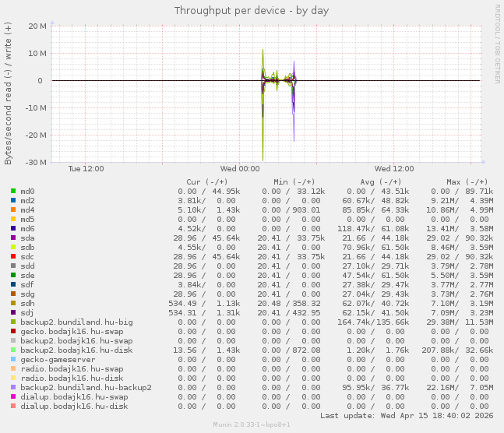Click the 10 M y-axis label

37,54
